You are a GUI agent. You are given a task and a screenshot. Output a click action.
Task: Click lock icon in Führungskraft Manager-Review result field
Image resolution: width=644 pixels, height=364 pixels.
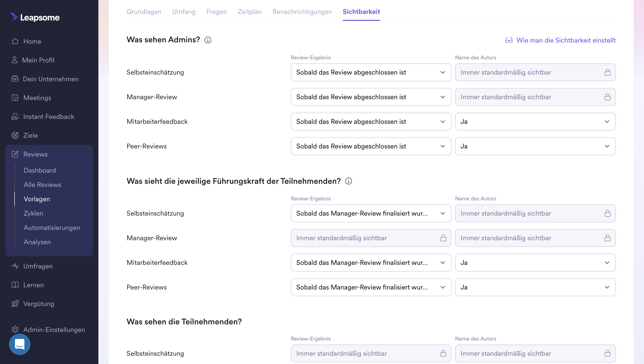[x=443, y=238]
